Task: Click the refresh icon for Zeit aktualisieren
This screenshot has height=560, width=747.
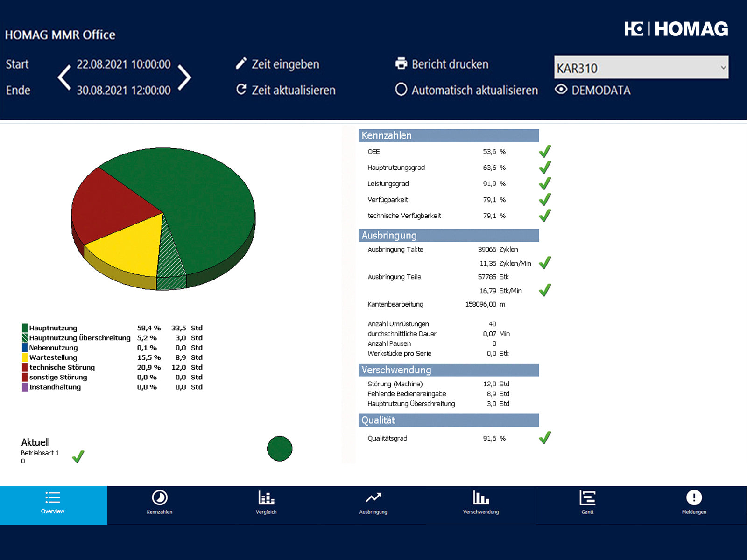Action: (241, 89)
